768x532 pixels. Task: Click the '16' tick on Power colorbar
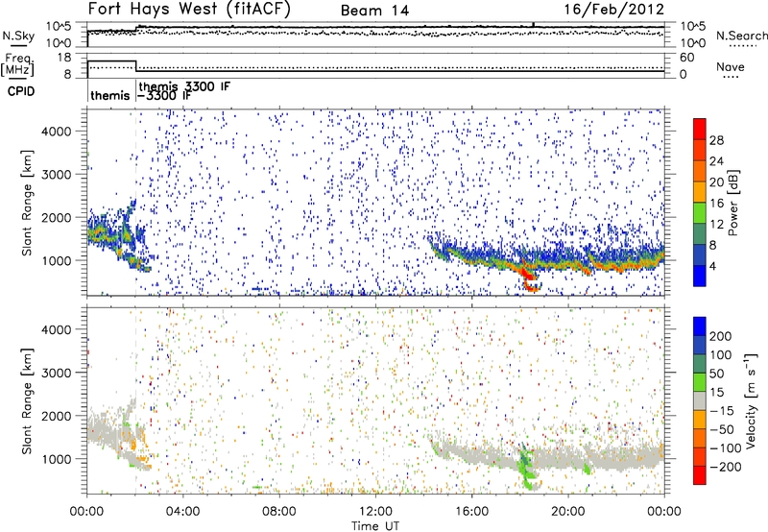[x=716, y=204]
